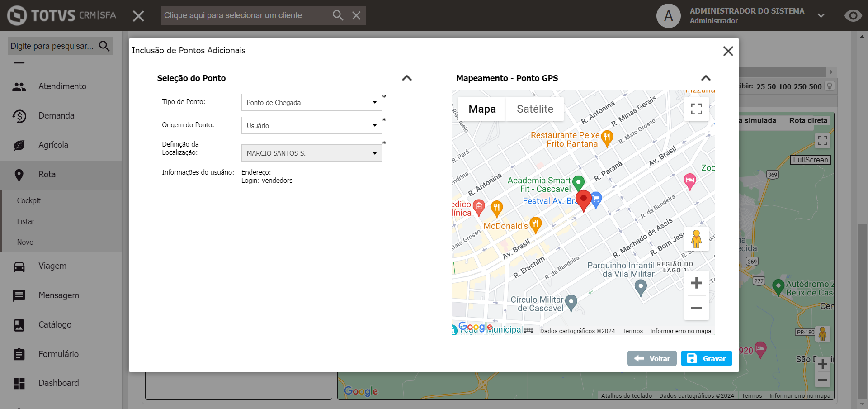The height and width of the screenshot is (409, 868).
Task: Show 500 records link in background
Action: 815,86
